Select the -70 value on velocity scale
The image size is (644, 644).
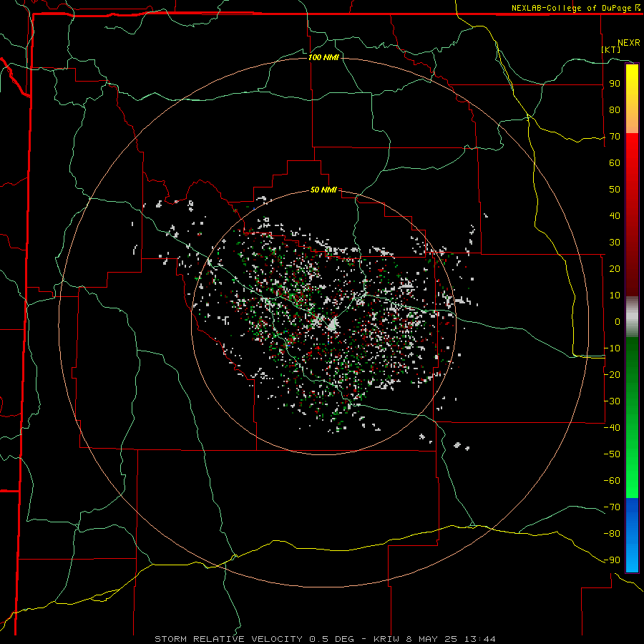(x=612, y=507)
